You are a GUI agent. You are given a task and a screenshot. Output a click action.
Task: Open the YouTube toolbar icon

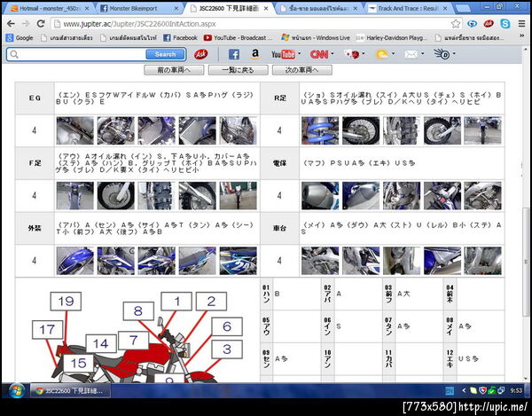click(283, 54)
